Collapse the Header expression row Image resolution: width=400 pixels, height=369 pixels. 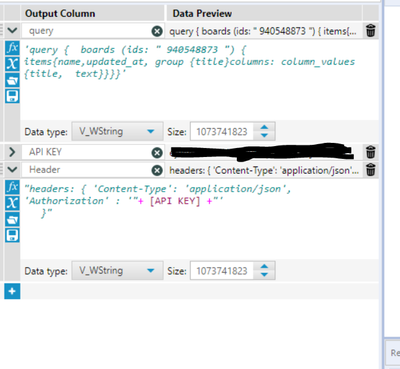(x=12, y=170)
